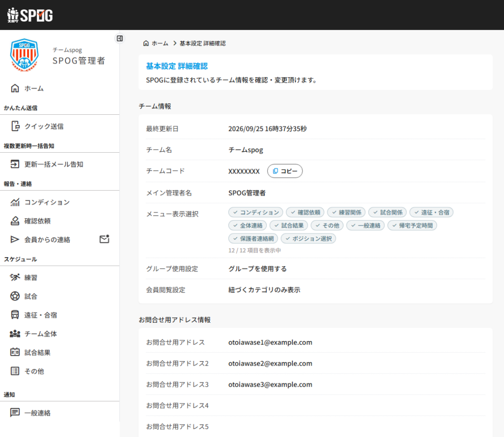Viewport: 504px width, 437px height.
Task: Click the team shield emblem in the sidebar
Action: click(25, 55)
